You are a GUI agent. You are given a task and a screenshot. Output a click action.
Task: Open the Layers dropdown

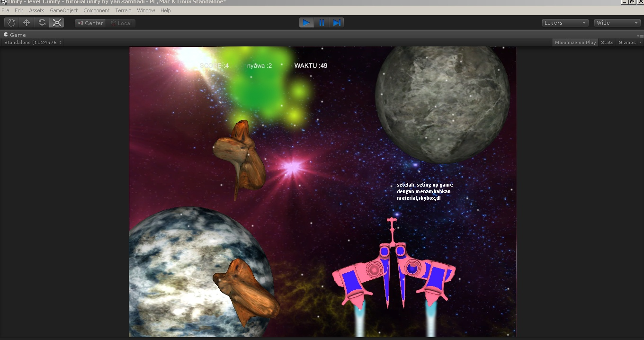pyautogui.click(x=564, y=22)
